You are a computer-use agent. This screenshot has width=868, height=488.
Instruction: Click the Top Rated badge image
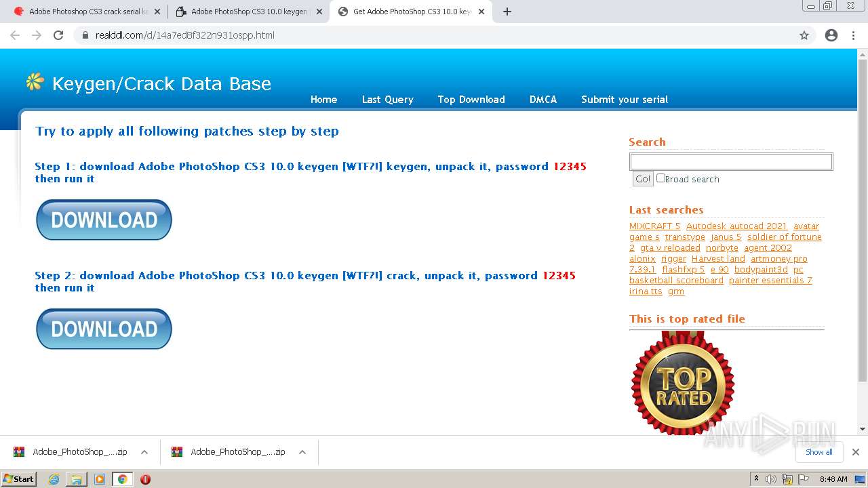coord(683,383)
